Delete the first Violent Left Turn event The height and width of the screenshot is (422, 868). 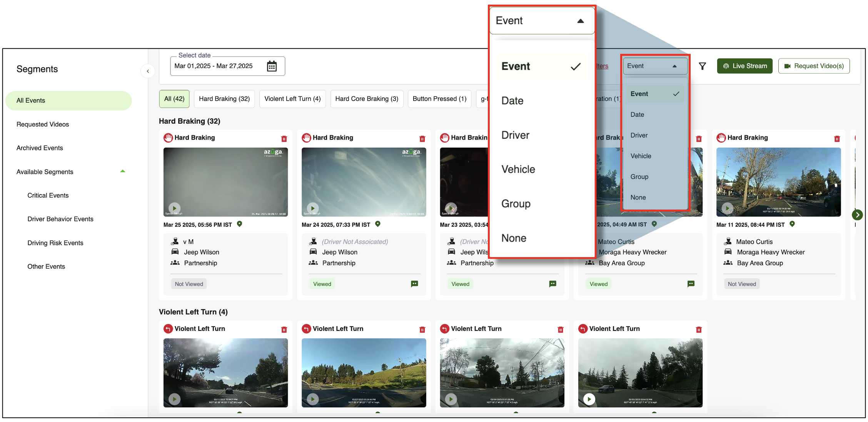click(x=284, y=330)
